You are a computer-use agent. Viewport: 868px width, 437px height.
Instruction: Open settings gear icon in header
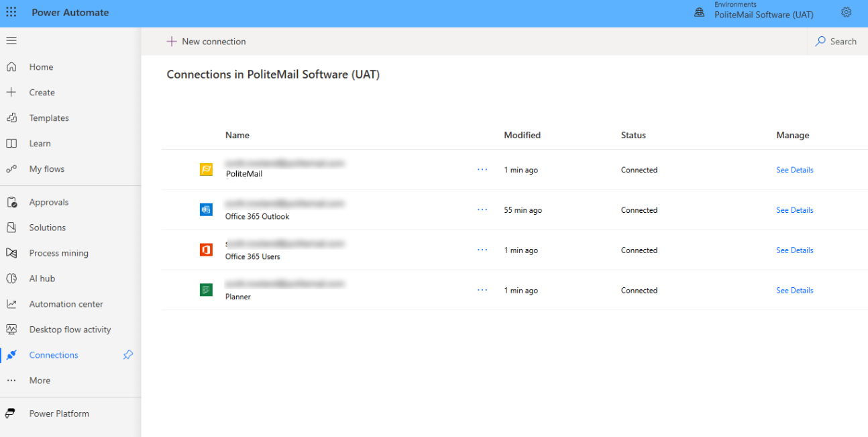tap(846, 12)
